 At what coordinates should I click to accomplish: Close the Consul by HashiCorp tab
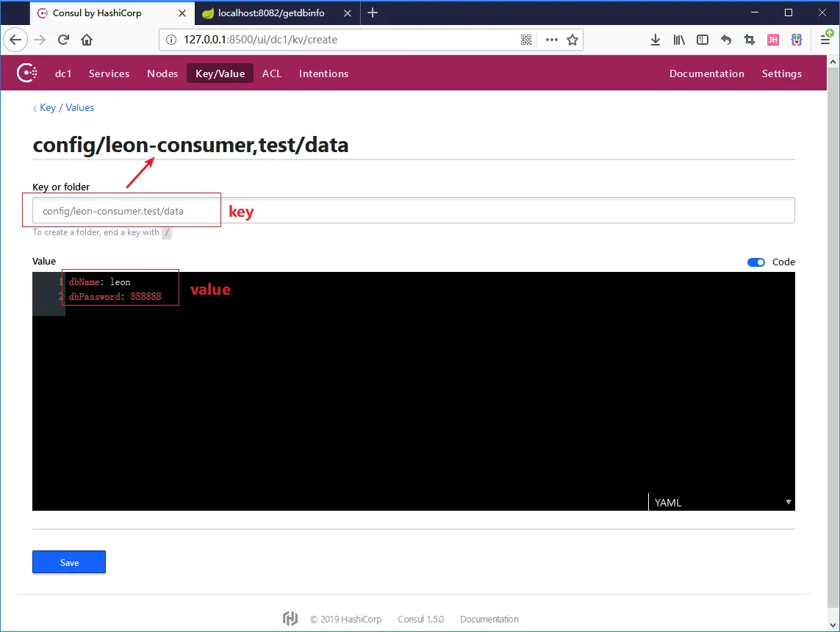182,13
